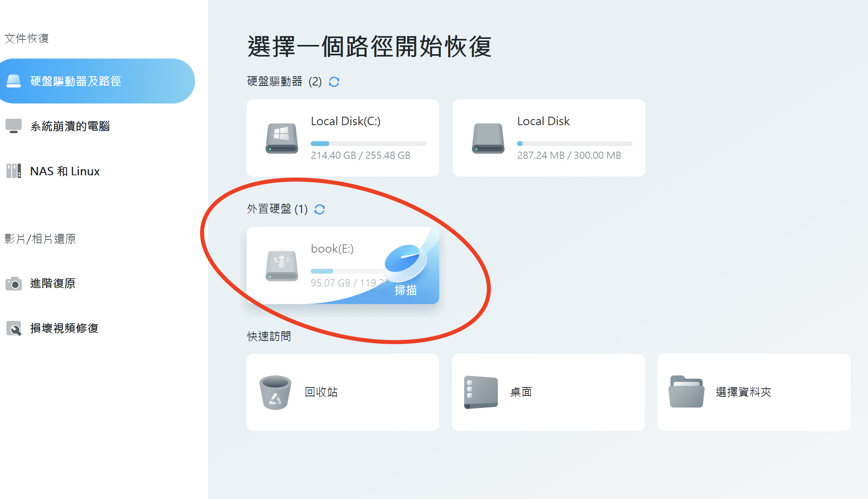Open the 回收站 quick access card

tap(342, 392)
